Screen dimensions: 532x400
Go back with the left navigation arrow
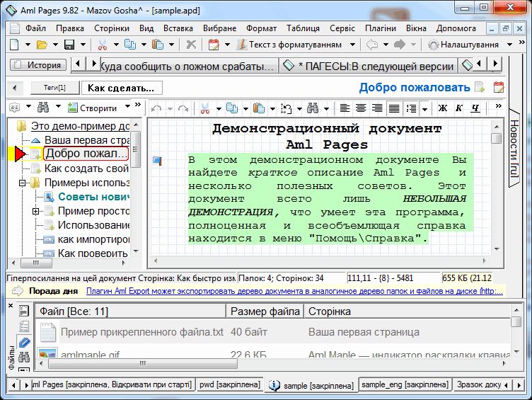pos(372,45)
